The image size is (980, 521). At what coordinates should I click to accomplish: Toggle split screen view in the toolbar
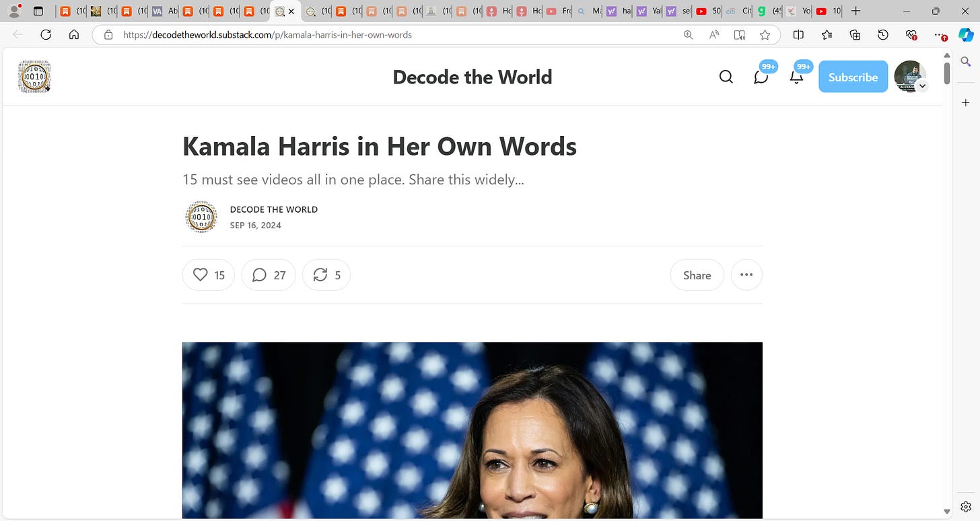click(798, 35)
